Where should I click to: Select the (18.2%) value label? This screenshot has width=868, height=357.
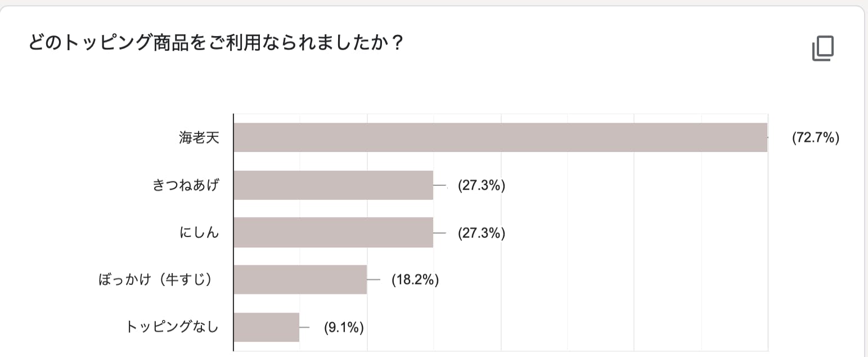point(415,280)
